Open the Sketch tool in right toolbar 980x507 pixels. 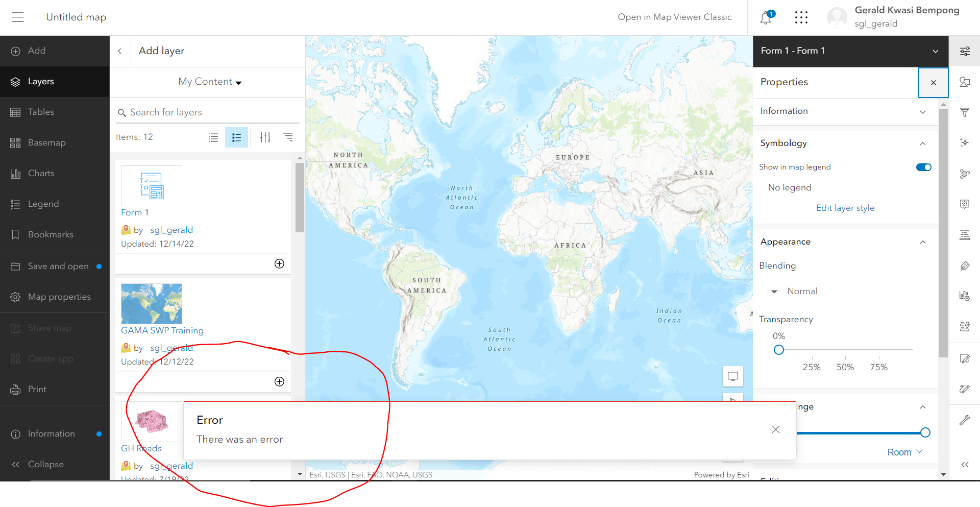[x=965, y=389]
